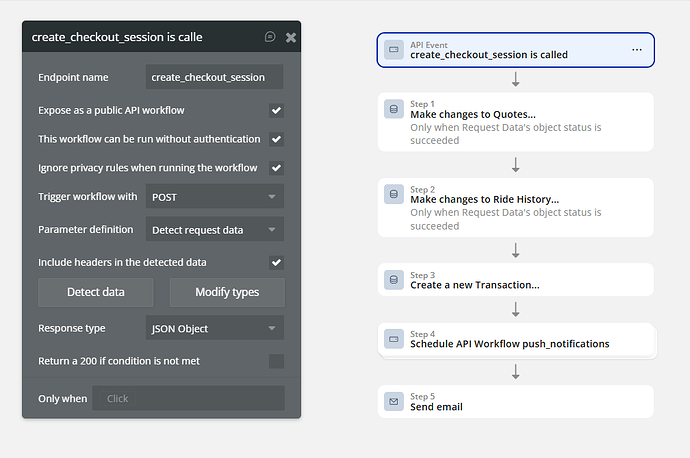
Task: Click the Modify types button
Action: (227, 293)
